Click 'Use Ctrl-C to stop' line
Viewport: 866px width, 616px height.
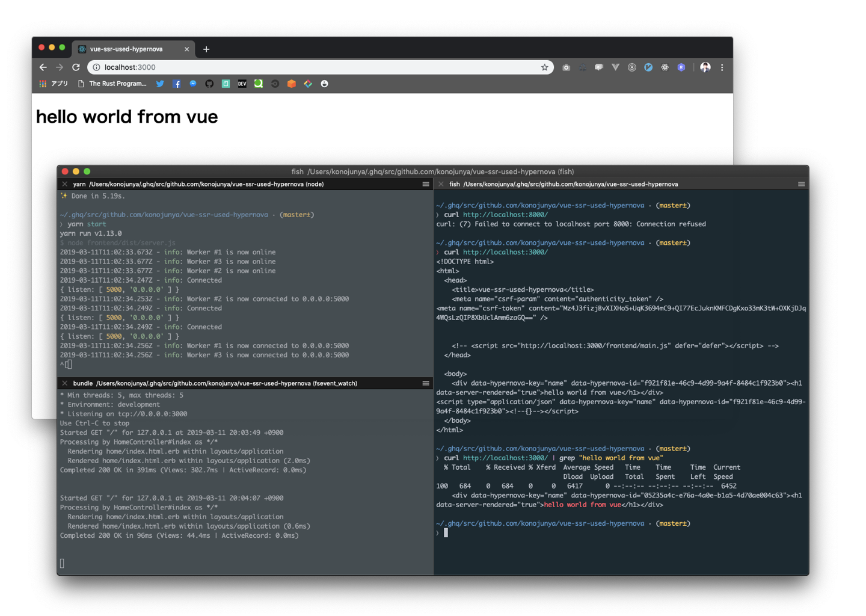click(94, 423)
